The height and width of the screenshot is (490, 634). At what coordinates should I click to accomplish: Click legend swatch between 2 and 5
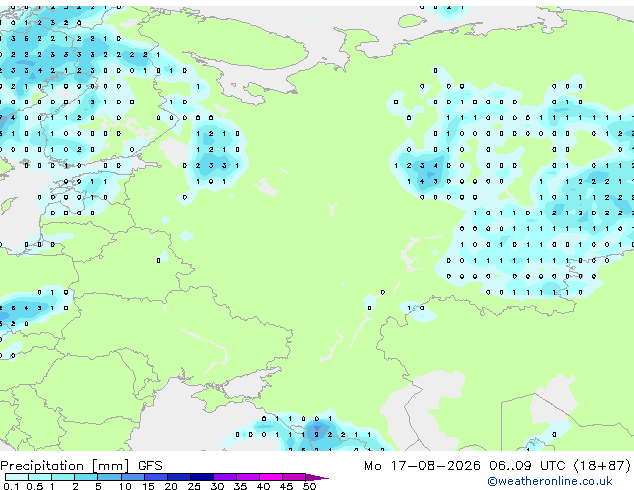point(86,477)
